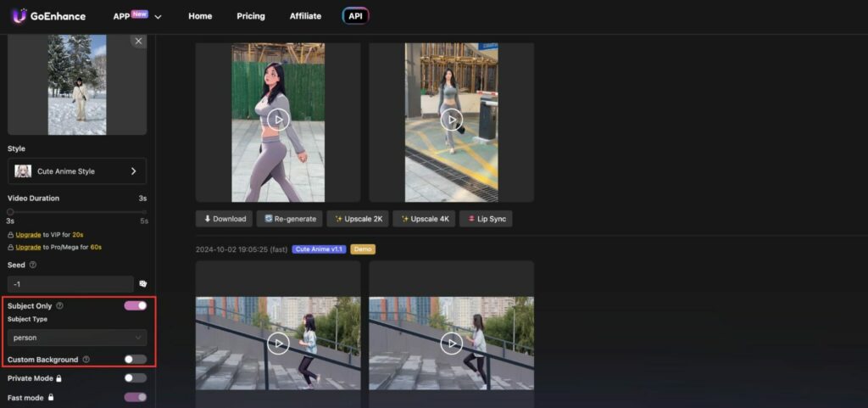Open the APP dropdown menu
The height and width of the screenshot is (408, 868).
(x=136, y=16)
